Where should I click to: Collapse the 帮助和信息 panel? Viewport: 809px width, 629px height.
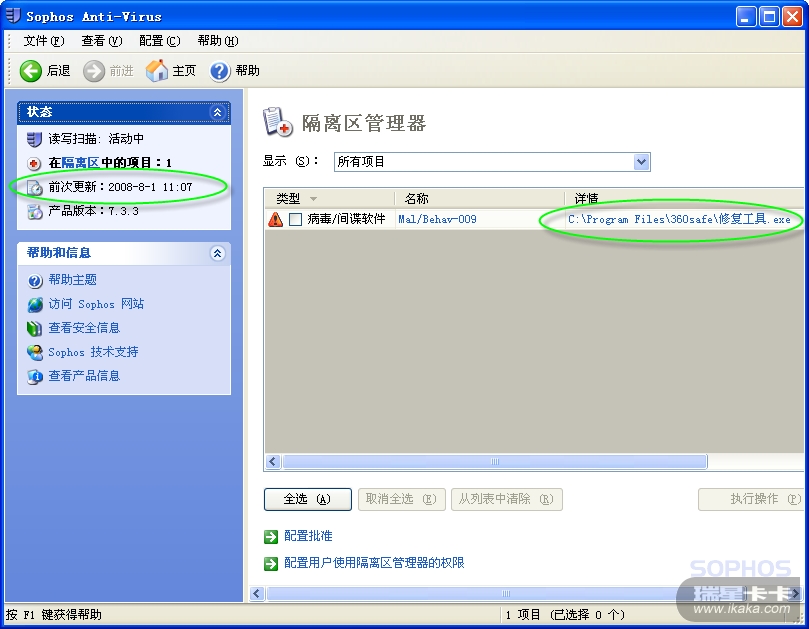[x=218, y=253]
